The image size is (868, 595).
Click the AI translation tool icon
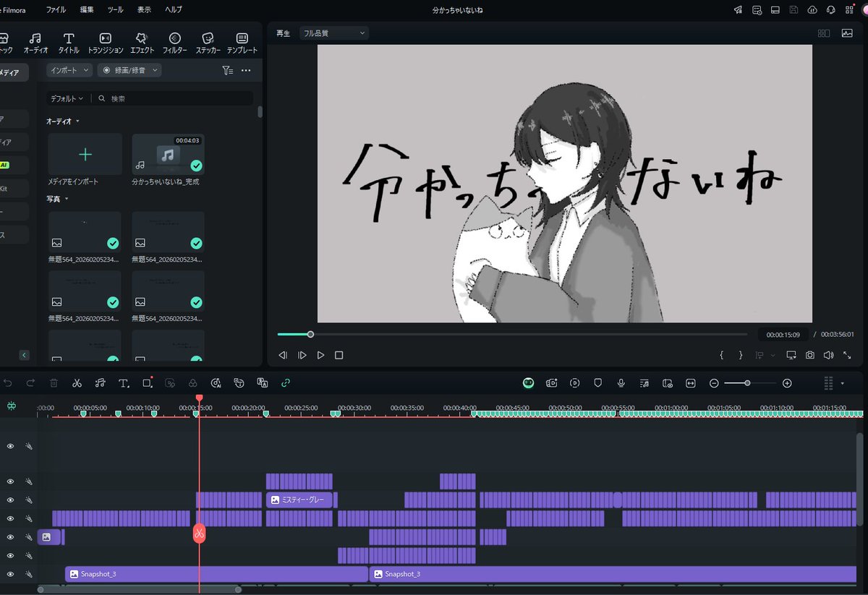(x=263, y=383)
